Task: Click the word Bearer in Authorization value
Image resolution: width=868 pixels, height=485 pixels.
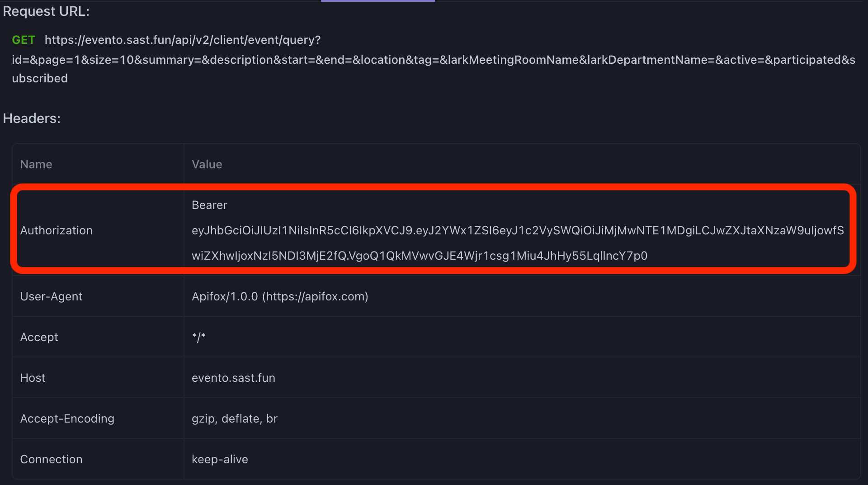Action: coord(209,205)
